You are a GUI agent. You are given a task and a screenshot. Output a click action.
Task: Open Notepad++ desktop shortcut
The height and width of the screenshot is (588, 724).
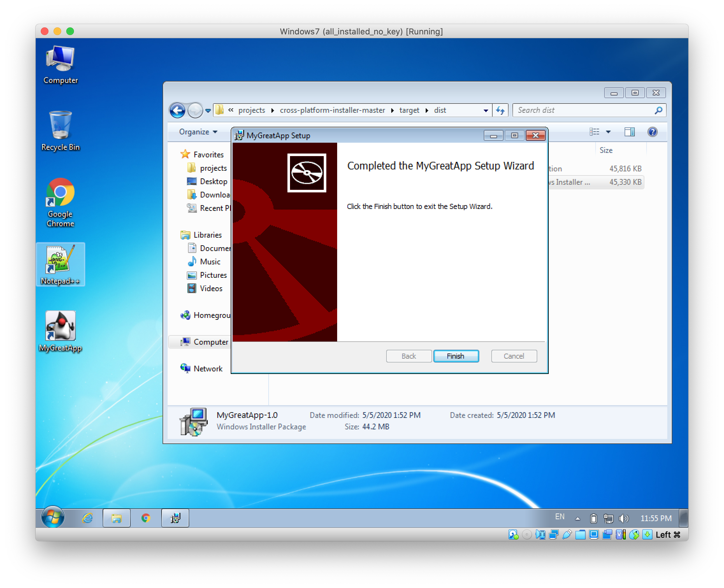click(x=60, y=260)
